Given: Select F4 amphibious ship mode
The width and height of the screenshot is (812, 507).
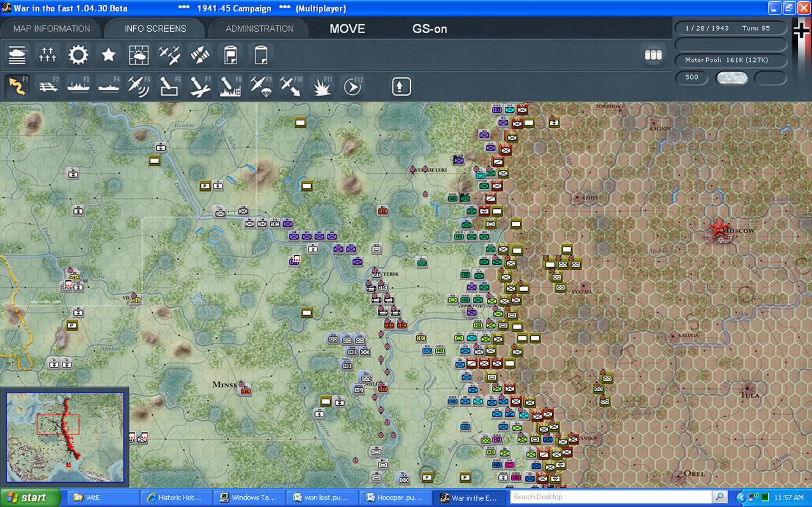Looking at the screenshot, I should pos(108,86).
